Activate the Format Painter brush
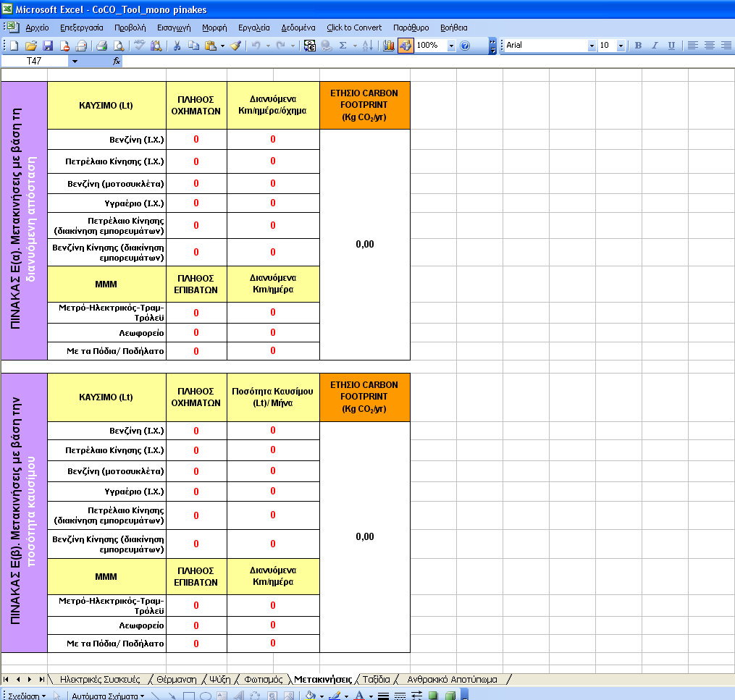 (236, 46)
